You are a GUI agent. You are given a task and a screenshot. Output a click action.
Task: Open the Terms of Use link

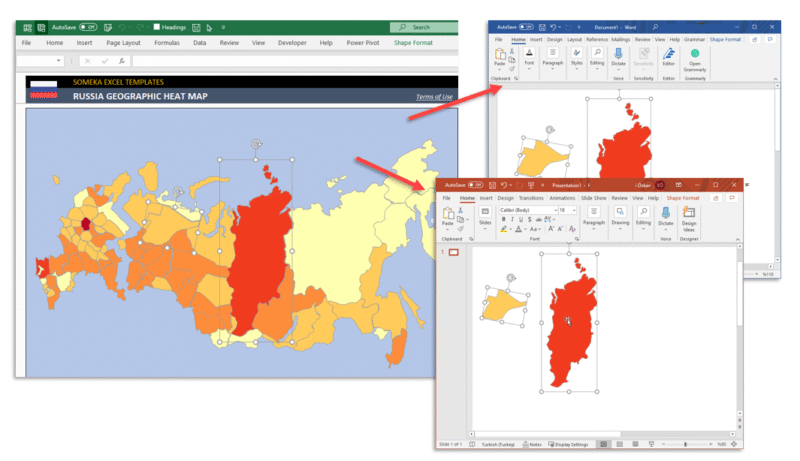434,97
